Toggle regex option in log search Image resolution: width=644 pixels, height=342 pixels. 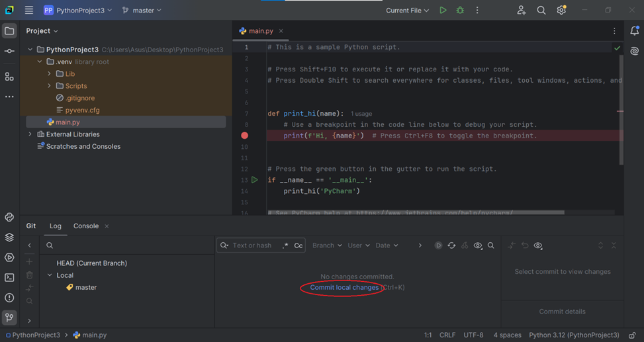click(x=285, y=245)
